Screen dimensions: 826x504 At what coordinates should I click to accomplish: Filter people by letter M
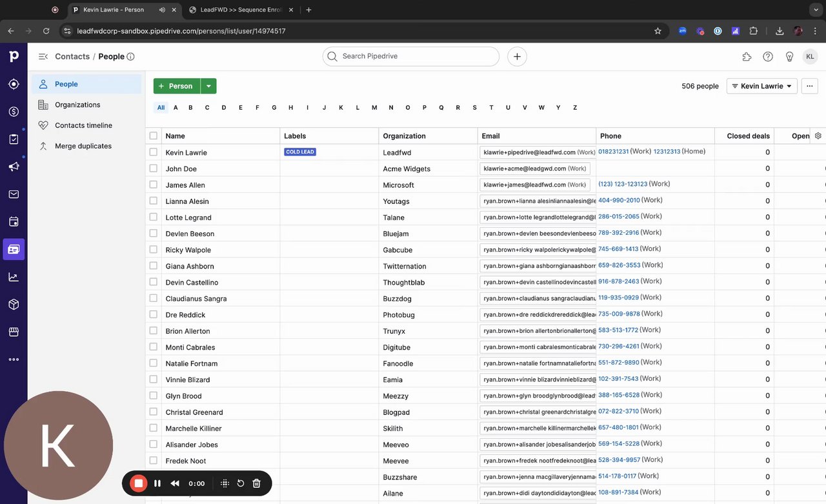pyautogui.click(x=374, y=108)
